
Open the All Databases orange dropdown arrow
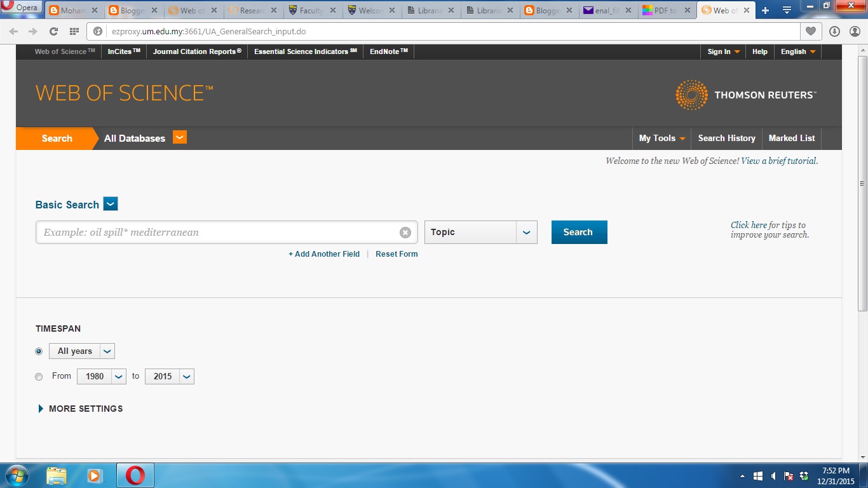tap(180, 137)
